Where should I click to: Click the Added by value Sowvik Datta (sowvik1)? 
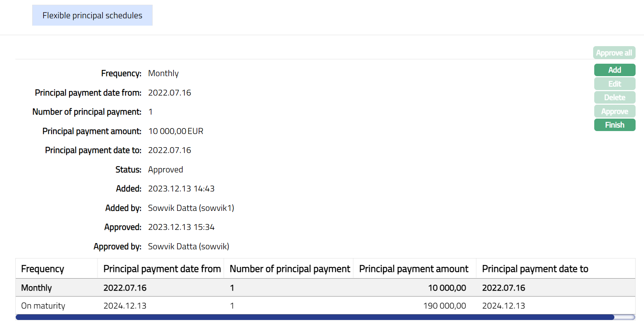tap(191, 208)
